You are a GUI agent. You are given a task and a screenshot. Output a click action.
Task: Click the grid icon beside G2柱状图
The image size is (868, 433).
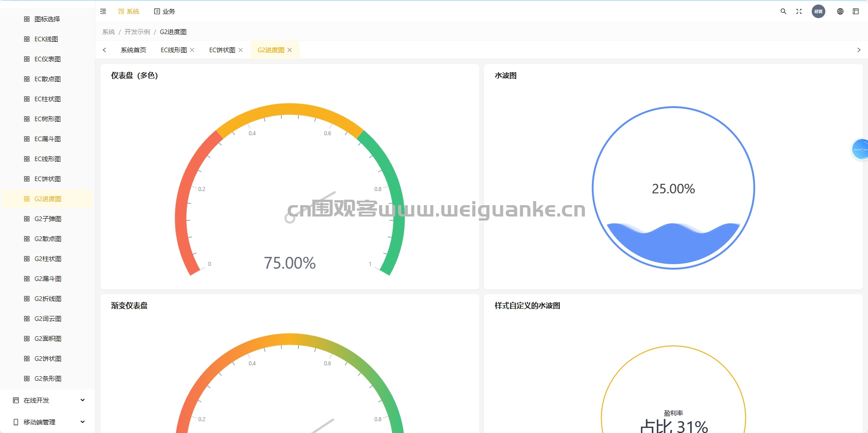(27, 259)
